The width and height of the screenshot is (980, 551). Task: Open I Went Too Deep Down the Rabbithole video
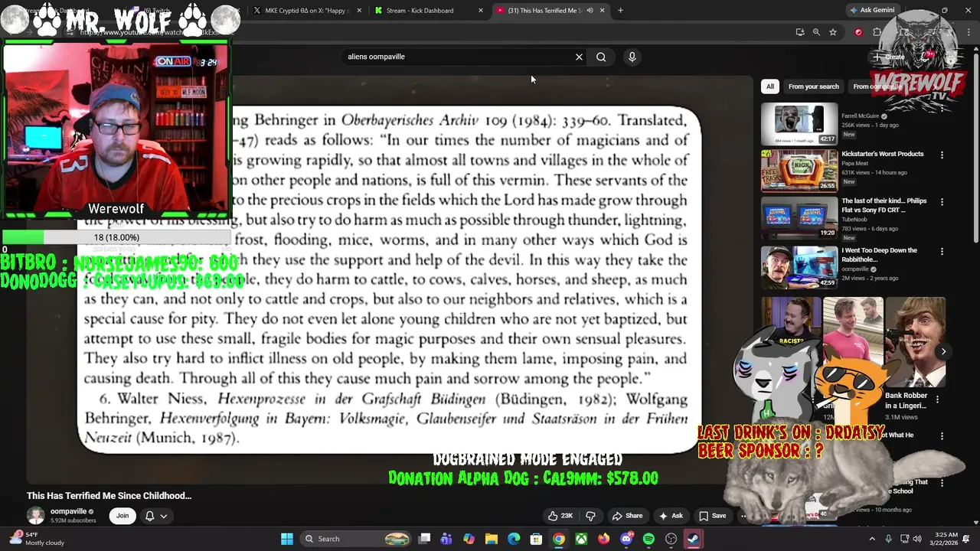click(879, 255)
